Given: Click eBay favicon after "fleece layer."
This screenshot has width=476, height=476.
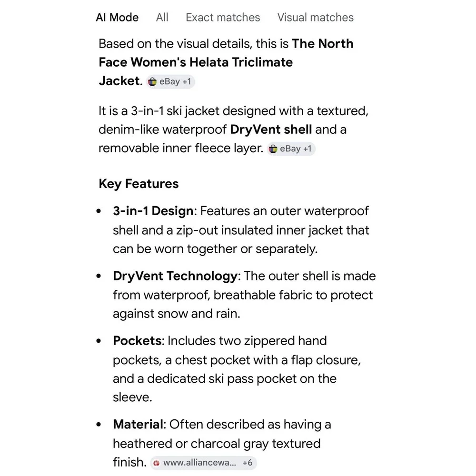Looking at the screenshot, I should [273, 149].
